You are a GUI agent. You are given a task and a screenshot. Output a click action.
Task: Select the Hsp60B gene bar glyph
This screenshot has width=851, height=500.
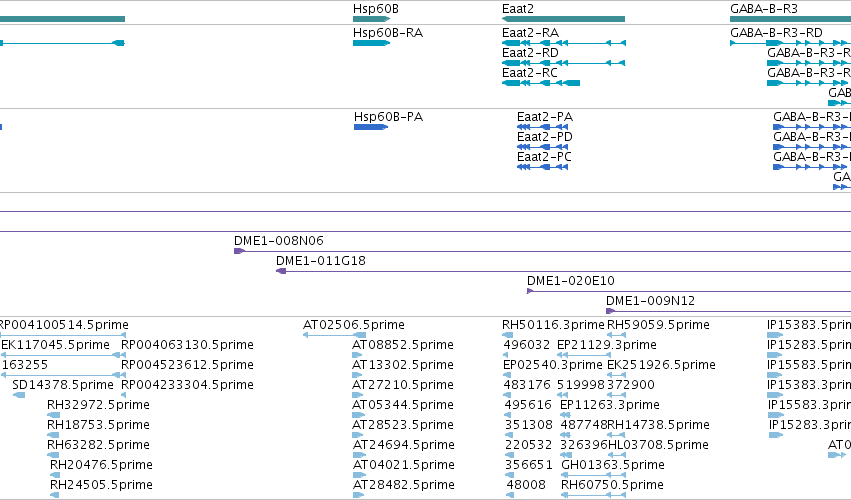[371, 19]
